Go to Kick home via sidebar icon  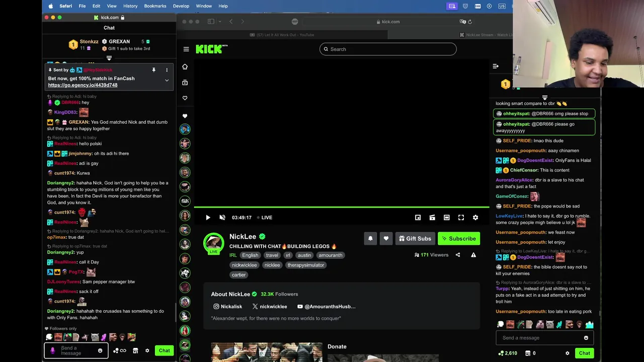pos(185,67)
